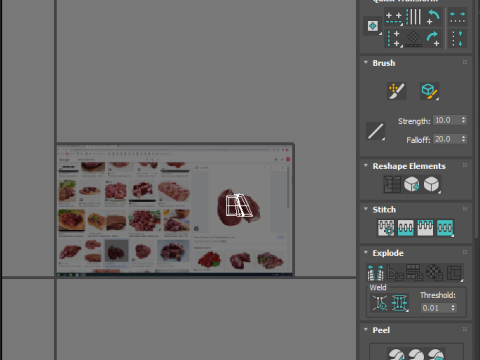Rotate selection +90 degrees around pivot

(433, 39)
